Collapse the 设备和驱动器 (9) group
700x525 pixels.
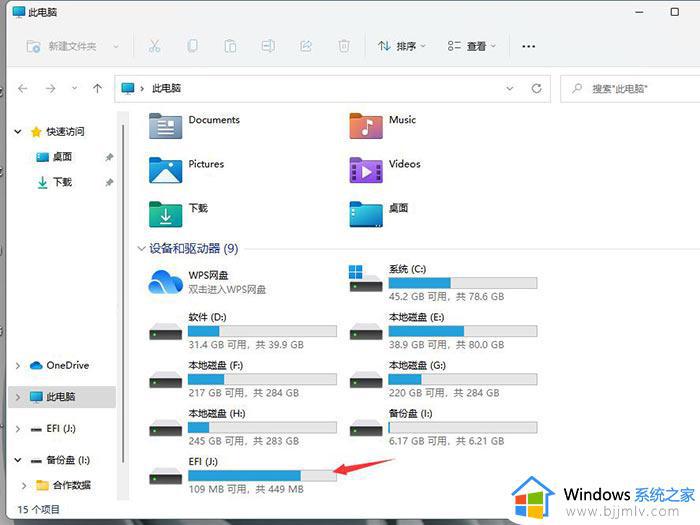[x=141, y=248]
